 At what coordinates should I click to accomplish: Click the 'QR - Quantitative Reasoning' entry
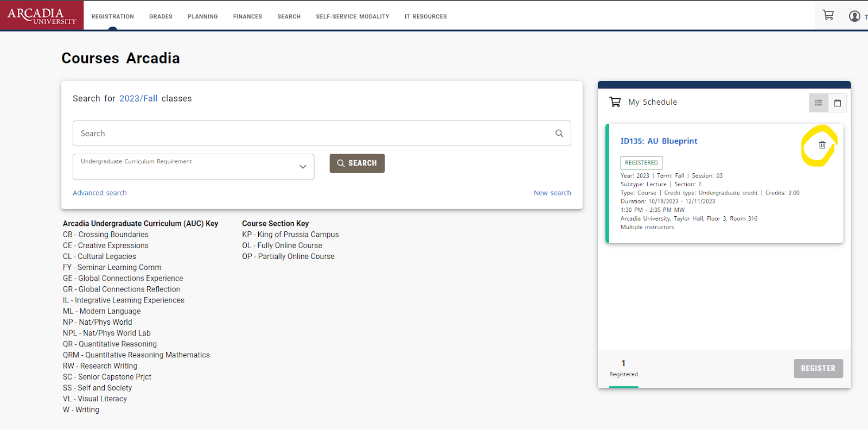[x=110, y=344]
